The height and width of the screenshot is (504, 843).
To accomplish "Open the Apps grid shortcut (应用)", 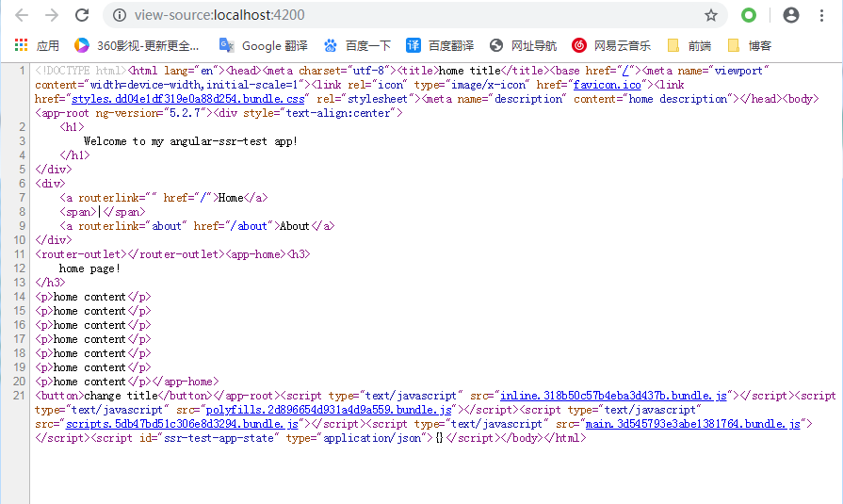I will pos(37,46).
